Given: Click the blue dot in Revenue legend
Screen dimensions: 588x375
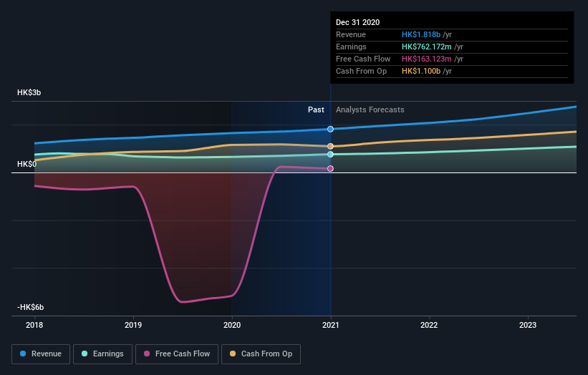Looking at the screenshot, I should coord(23,354).
